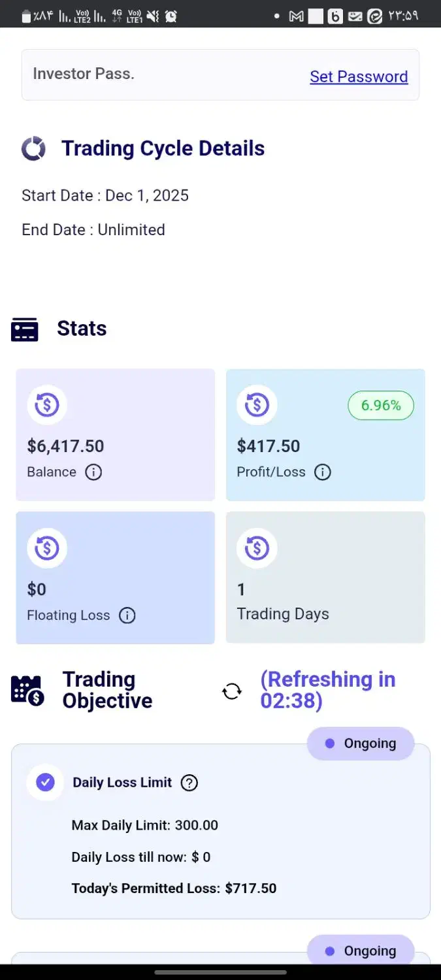Viewport: 441px width, 980px height.
Task: Tap the second Ongoing status badge
Action: pos(361,951)
